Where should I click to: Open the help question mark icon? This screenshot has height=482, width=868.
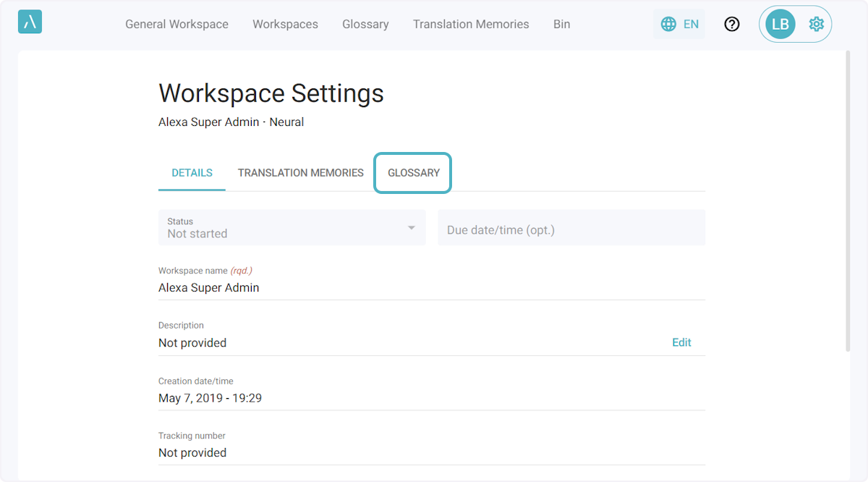tap(732, 24)
